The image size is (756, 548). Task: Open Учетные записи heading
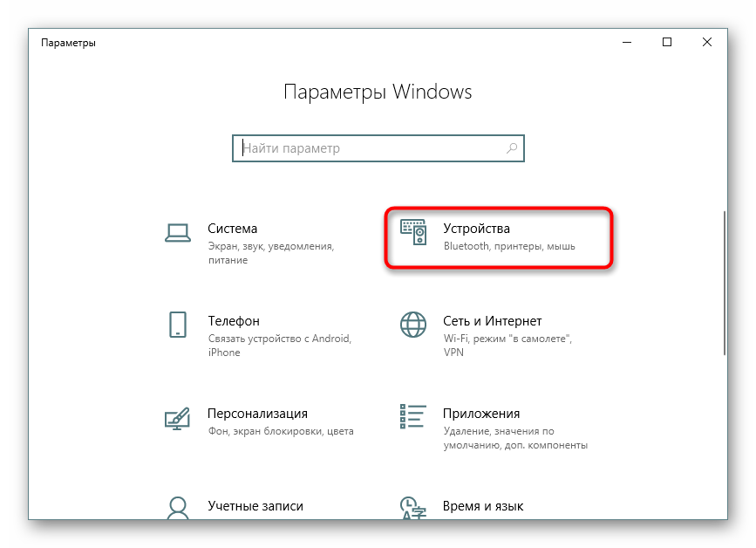pos(255,506)
